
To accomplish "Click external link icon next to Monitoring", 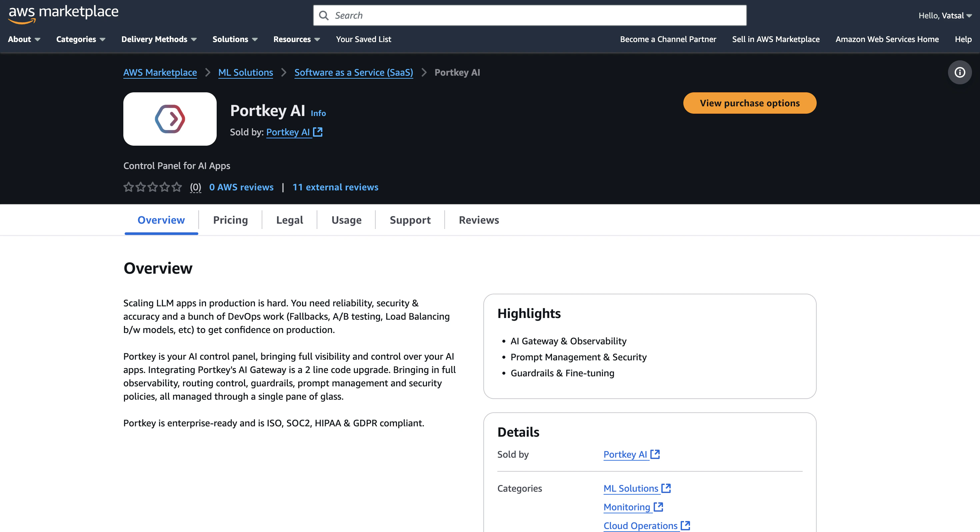I will [x=658, y=507].
